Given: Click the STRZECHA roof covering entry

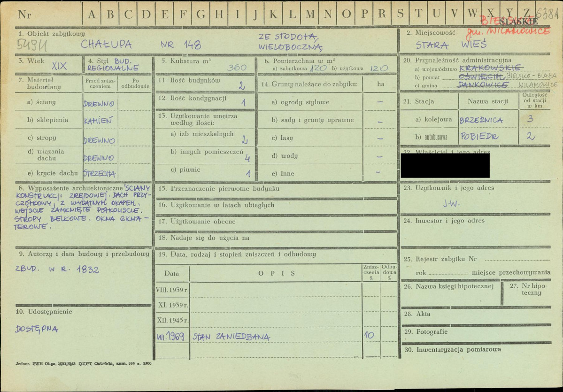Looking at the screenshot, I should click(99, 173).
